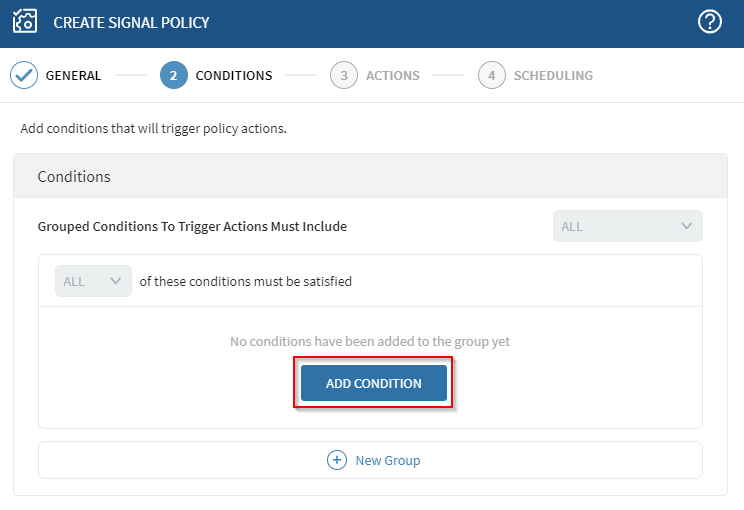Click the signal policy icon in header
The height and width of the screenshot is (510, 744).
(x=24, y=22)
